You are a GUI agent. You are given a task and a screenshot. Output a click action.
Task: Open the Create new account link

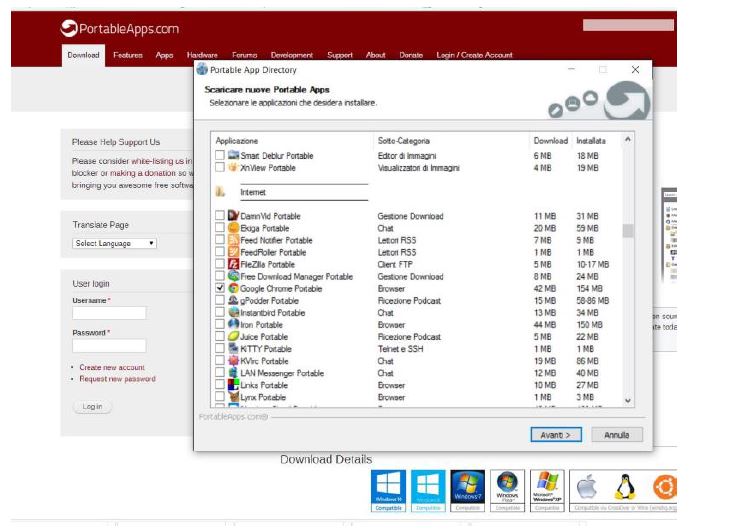click(112, 367)
